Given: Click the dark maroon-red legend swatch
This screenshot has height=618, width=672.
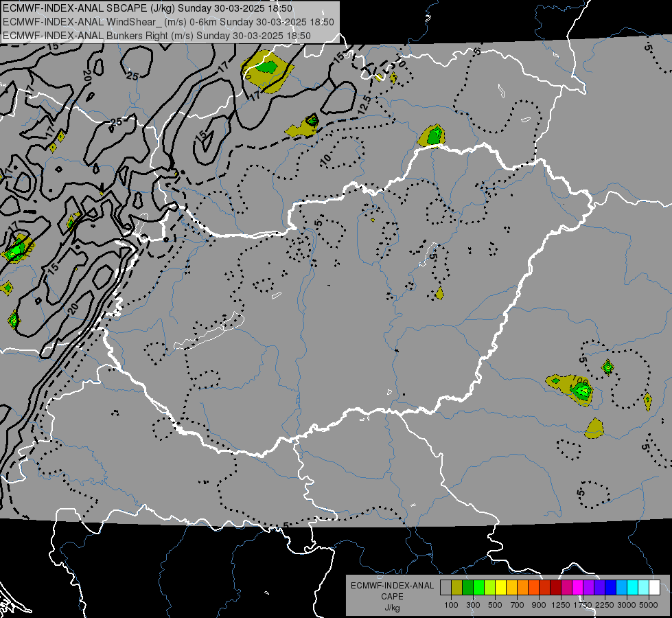Looking at the screenshot, I should pyautogui.click(x=555, y=587).
